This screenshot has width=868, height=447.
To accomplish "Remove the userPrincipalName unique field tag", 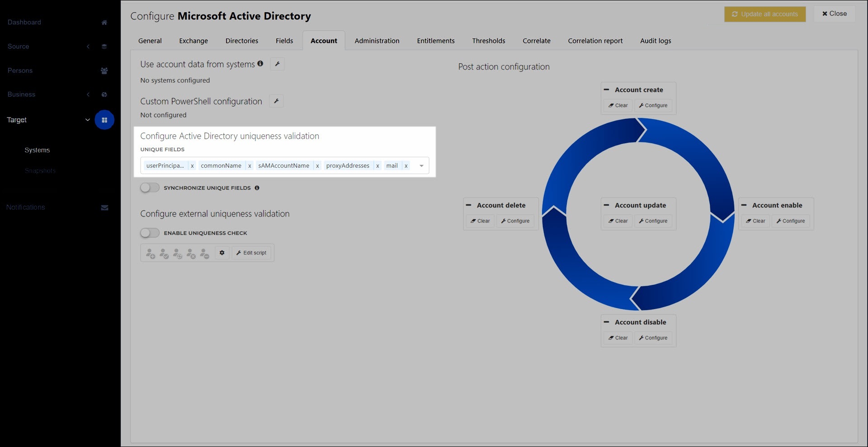I will pyautogui.click(x=192, y=166).
